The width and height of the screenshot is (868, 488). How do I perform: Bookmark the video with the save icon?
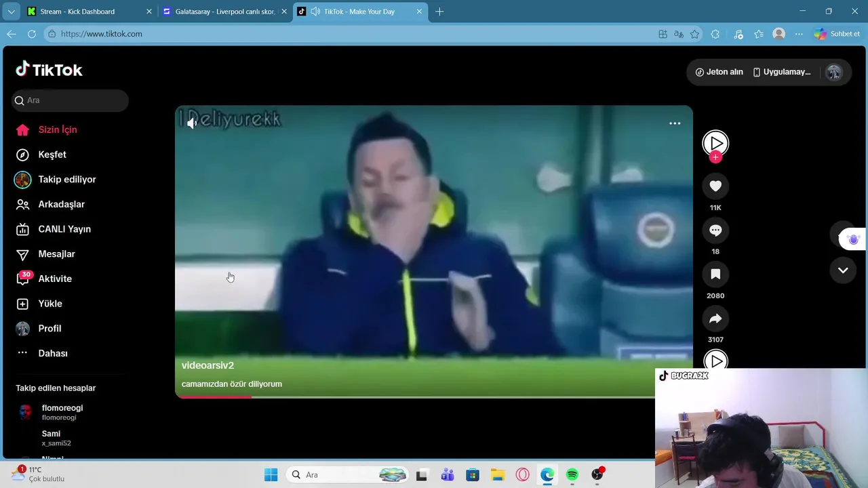(715, 274)
